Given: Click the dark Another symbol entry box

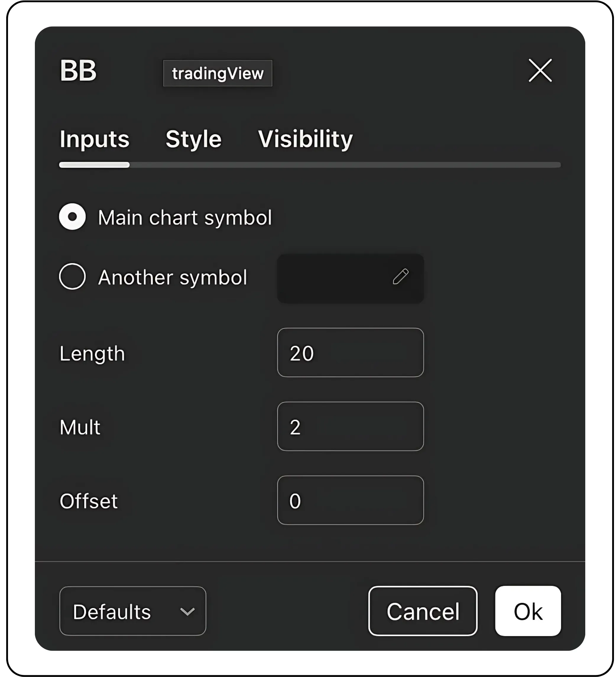Looking at the screenshot, I should (332, 278).
